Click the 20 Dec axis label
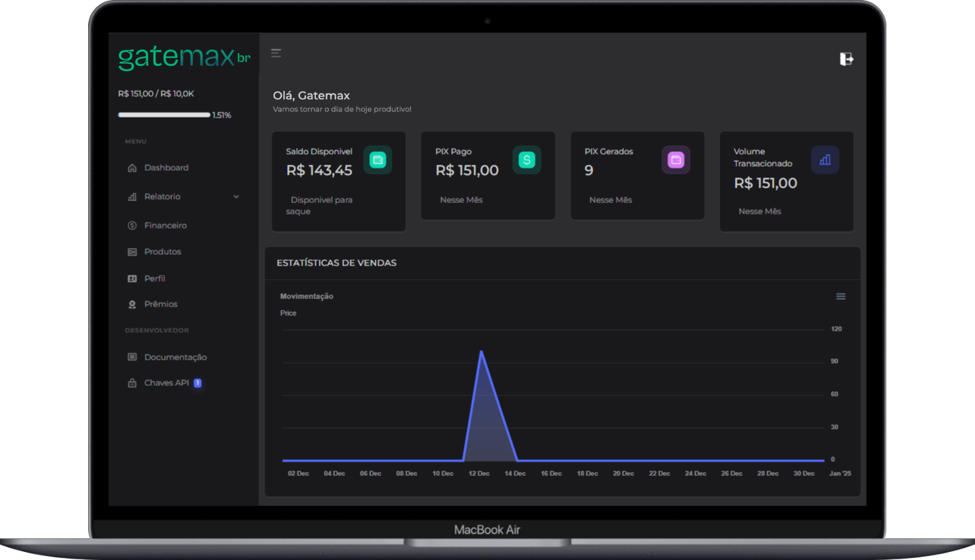975x560 pixels. [x=623, y=474]
